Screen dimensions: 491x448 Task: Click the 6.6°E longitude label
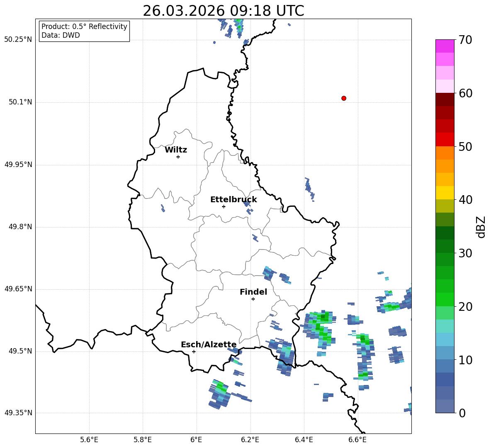[357, 440]
